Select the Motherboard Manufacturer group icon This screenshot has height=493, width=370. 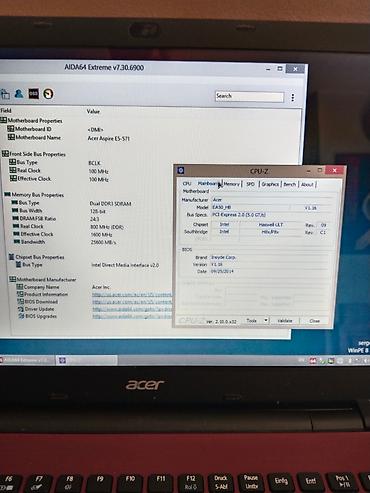point(13,279)
